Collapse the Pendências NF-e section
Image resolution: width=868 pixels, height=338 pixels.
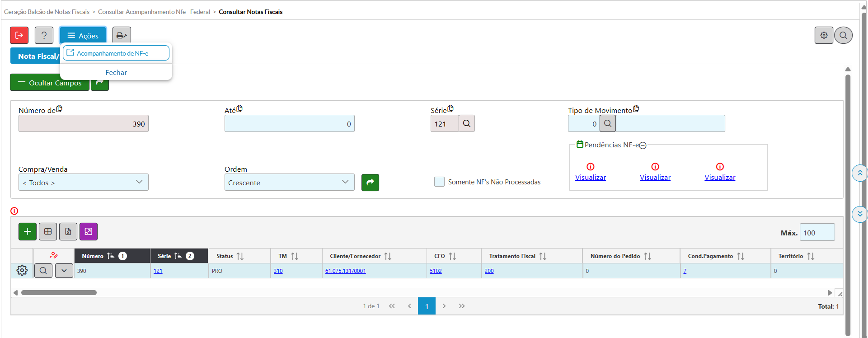[643, 146]
